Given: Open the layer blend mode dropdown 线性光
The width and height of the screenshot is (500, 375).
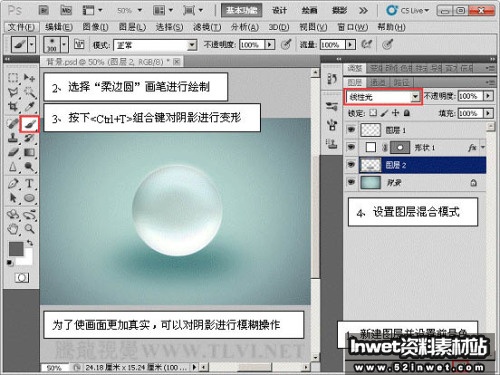Looking at the screenshot, I should click(x=383, y=97).
